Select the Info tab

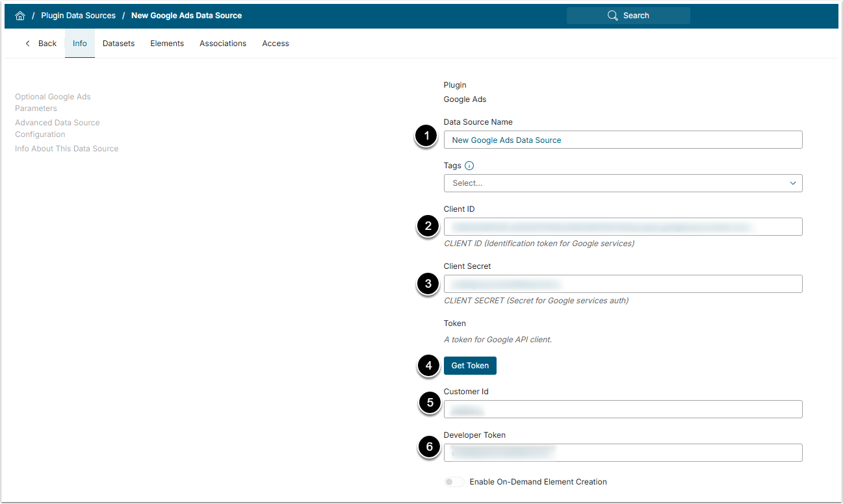coord(80,44)
